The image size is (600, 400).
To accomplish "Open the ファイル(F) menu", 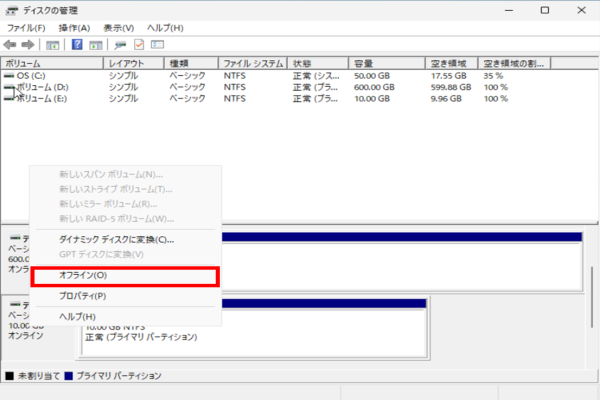I will (x=27, y=28).
